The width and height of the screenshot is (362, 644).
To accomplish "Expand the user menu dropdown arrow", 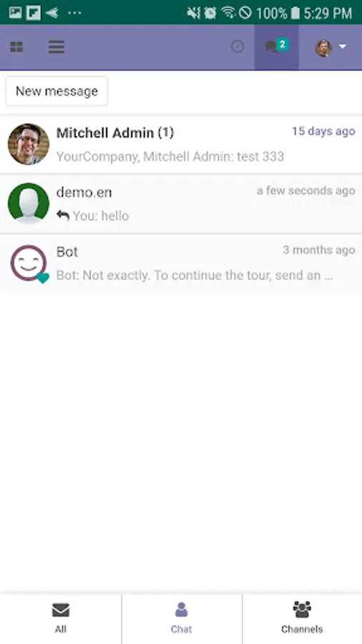I will [343, 47].
